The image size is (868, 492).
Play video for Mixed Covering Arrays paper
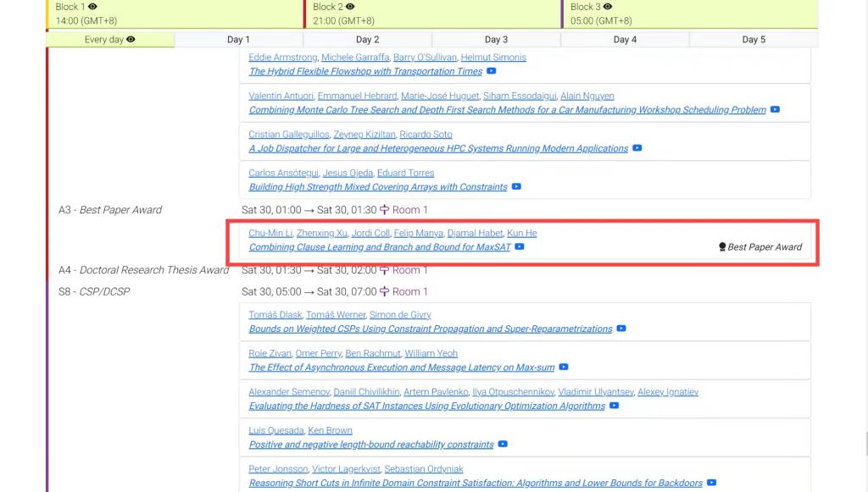pyautogui.click(x=516, y=187)
